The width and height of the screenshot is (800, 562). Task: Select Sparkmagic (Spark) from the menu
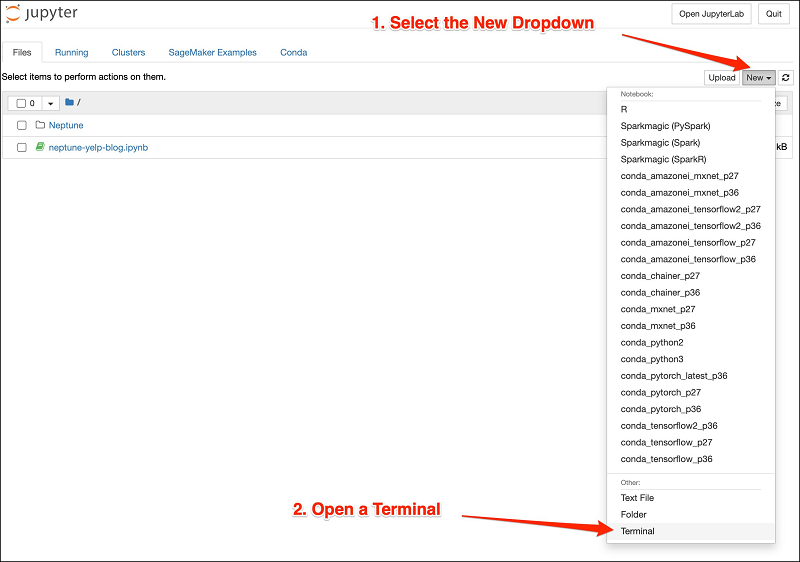click(691, 143)
